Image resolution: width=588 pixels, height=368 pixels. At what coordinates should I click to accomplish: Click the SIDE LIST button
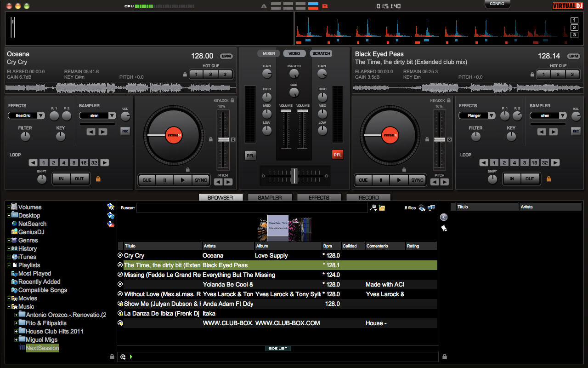point(278,348)
